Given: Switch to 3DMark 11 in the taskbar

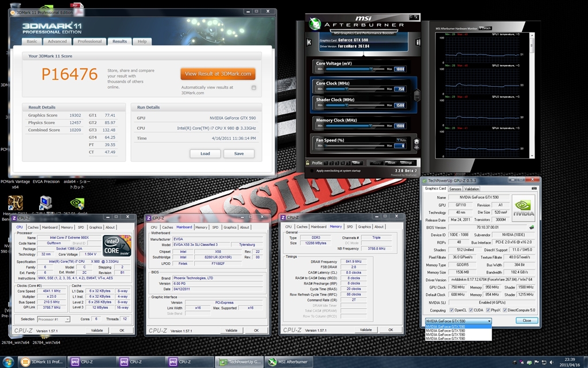Looking at the screenshot, I should point(42,362).
